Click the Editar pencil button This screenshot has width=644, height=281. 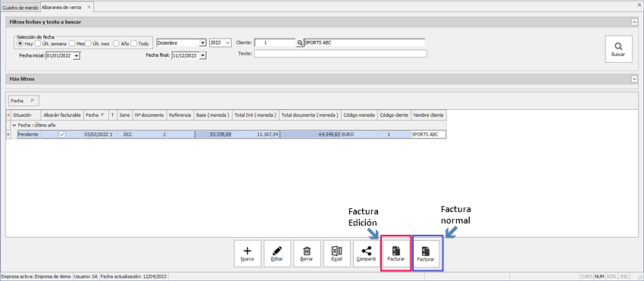click(277, 254)
